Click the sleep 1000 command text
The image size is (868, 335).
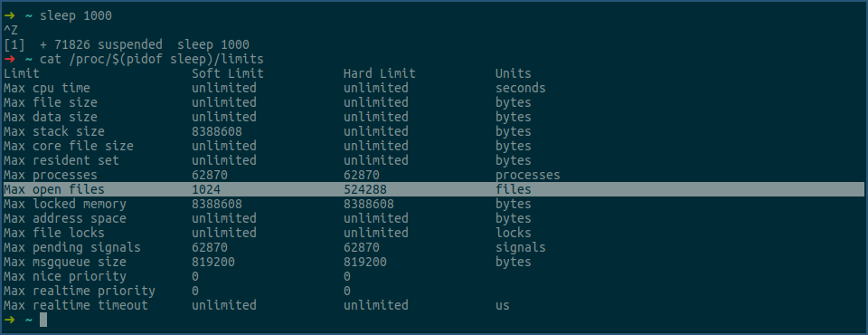(x=76, y=15)
